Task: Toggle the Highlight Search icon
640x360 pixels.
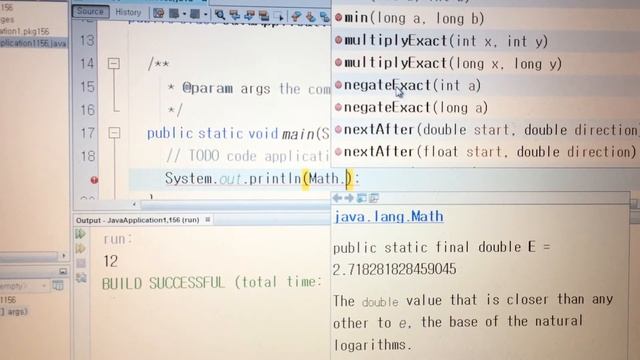Action: pyautogui.click(x=264, y=16)
